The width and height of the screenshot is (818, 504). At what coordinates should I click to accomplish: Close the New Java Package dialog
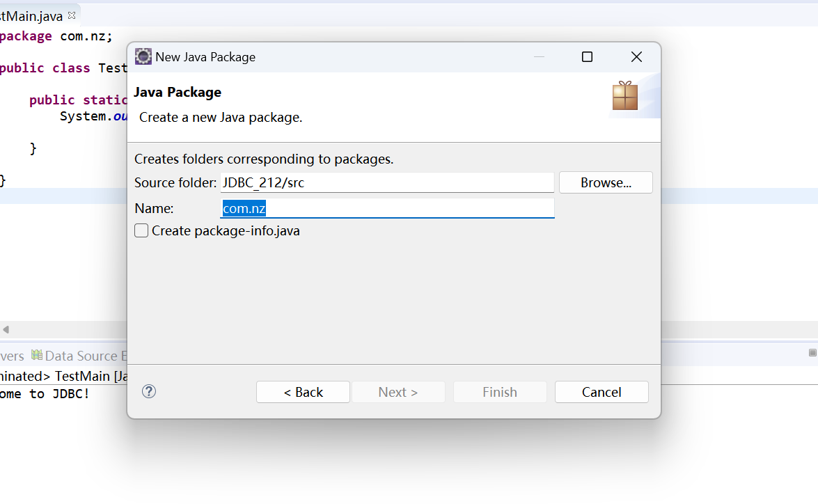(636, 57)
